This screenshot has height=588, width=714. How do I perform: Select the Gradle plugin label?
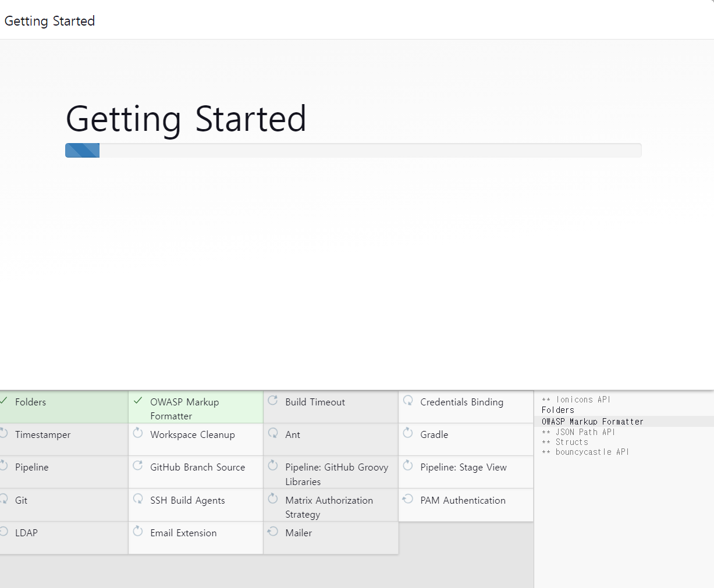click(434, 434)
